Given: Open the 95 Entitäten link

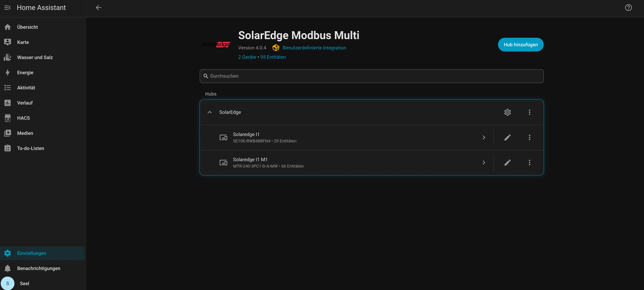Looking at the screenshot, I should pos(273,57).
